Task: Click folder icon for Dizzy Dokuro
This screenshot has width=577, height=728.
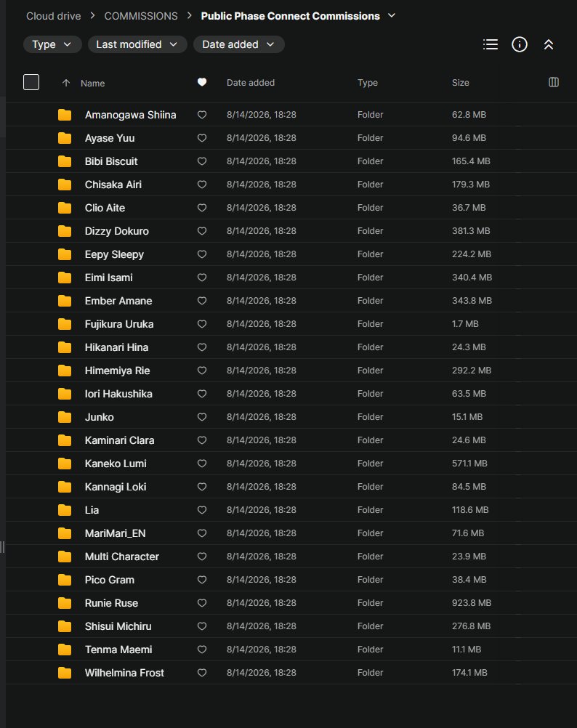Action: [65, 231]
